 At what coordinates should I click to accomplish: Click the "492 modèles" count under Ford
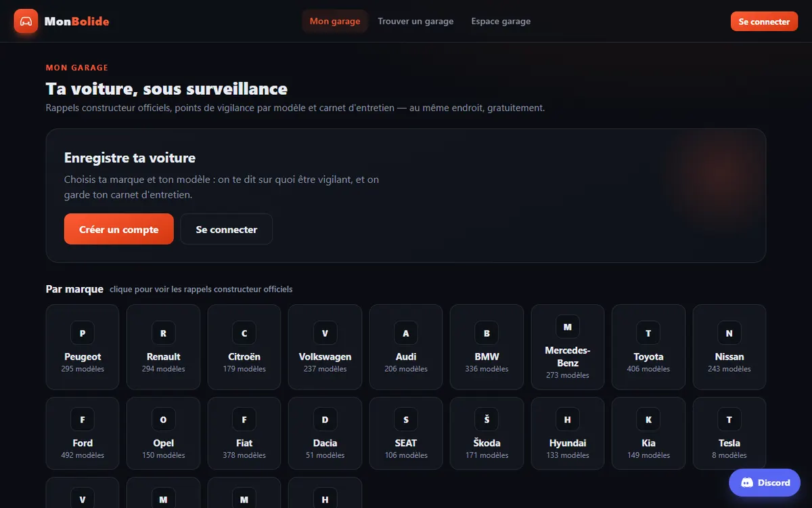pos(83,455)
